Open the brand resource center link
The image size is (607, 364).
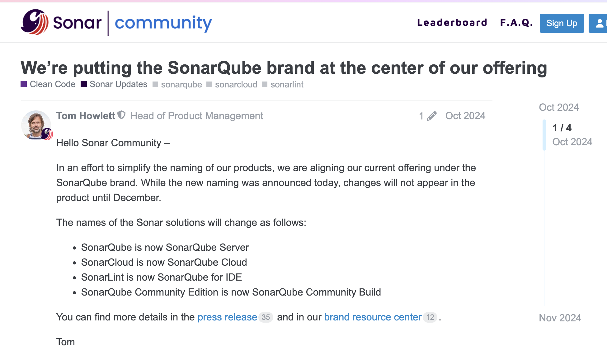click(x=373, y=317)
